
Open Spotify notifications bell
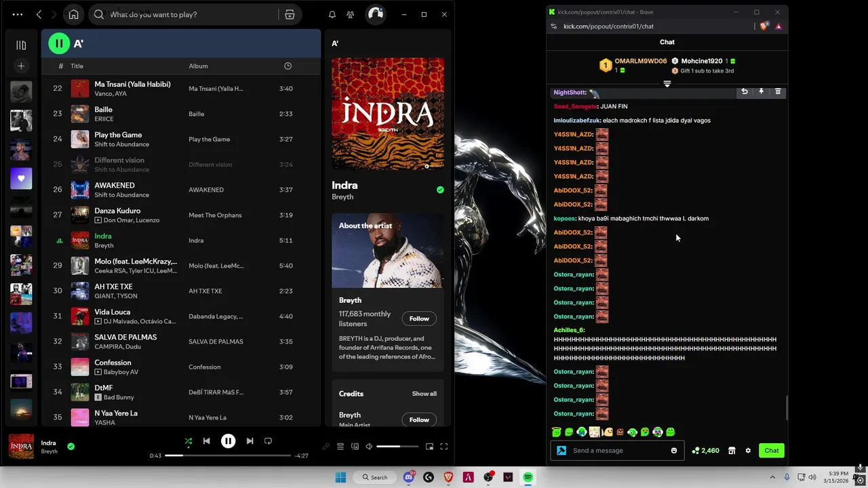[332, 14]
